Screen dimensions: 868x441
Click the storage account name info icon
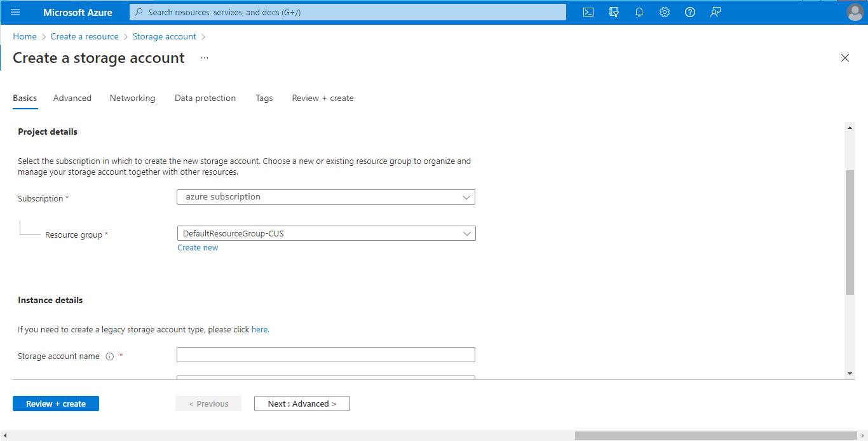pos(109,356)
